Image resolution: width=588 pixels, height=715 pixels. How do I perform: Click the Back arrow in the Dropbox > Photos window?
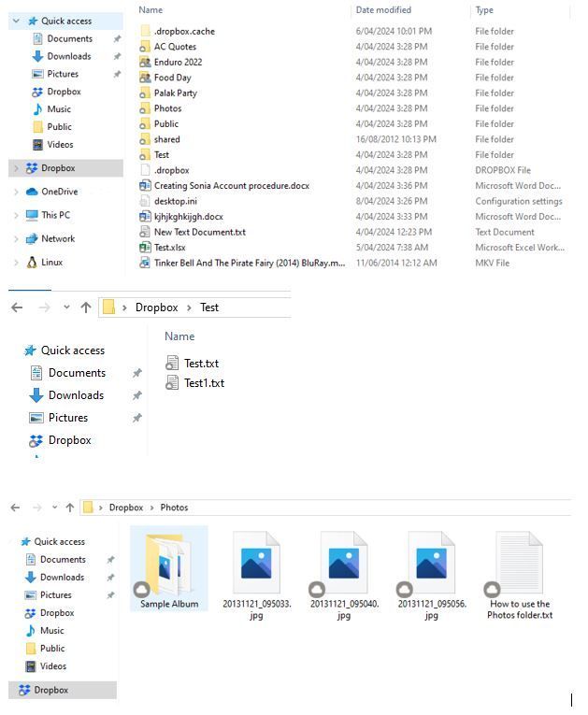[x=15, y=508]
